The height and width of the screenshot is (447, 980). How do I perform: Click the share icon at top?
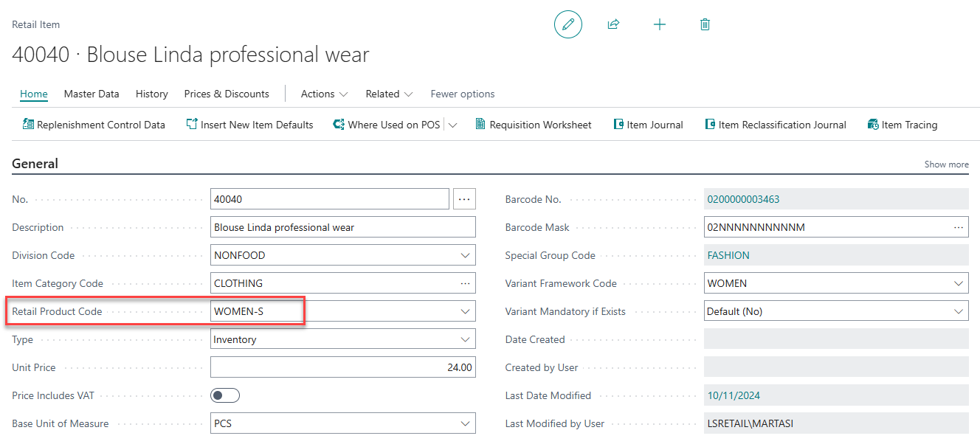click(613, 24)
